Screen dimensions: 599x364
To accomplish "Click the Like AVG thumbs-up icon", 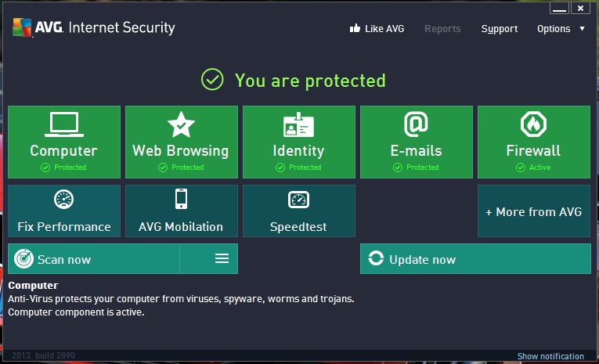I will (355, 28).
